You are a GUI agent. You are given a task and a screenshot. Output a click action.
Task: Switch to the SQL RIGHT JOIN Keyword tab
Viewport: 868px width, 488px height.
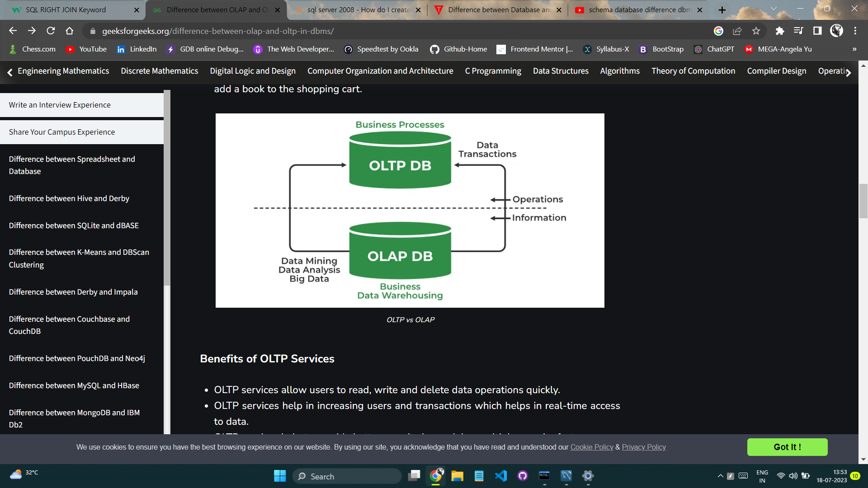tap(66, 10)
